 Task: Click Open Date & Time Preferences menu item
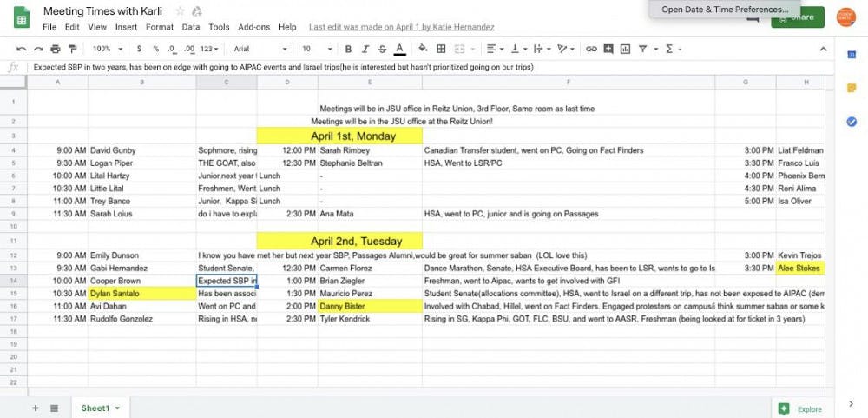(x=725, y=10)
